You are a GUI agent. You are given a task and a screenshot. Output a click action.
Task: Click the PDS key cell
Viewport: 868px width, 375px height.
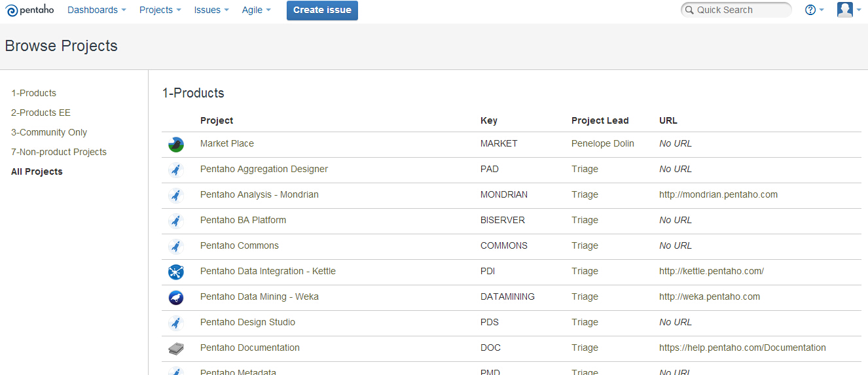[x=490, y=322]
